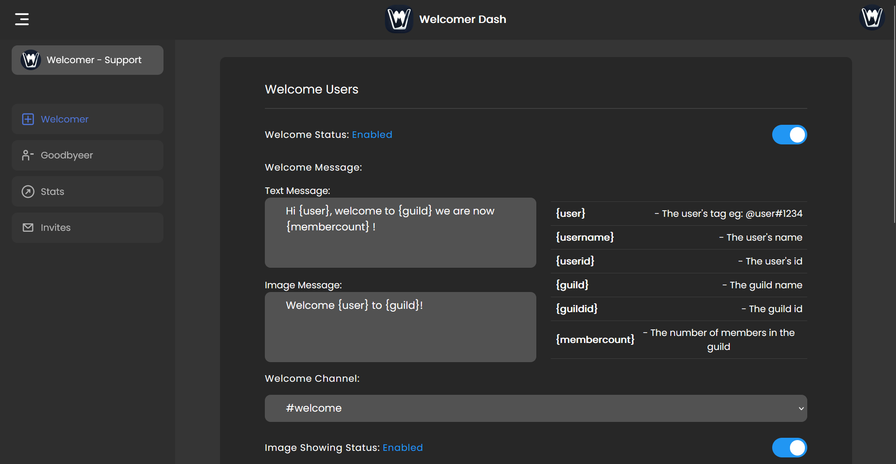Click the Welcomer plus icon in sidebar
The width and height of the screenshot is (896, 464).
[28, 119]
